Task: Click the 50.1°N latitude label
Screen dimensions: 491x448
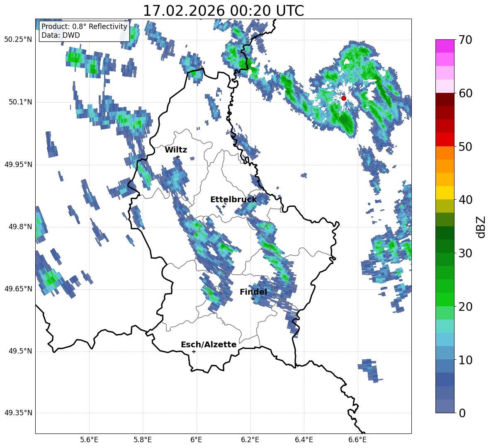Action: click(20, 102)
